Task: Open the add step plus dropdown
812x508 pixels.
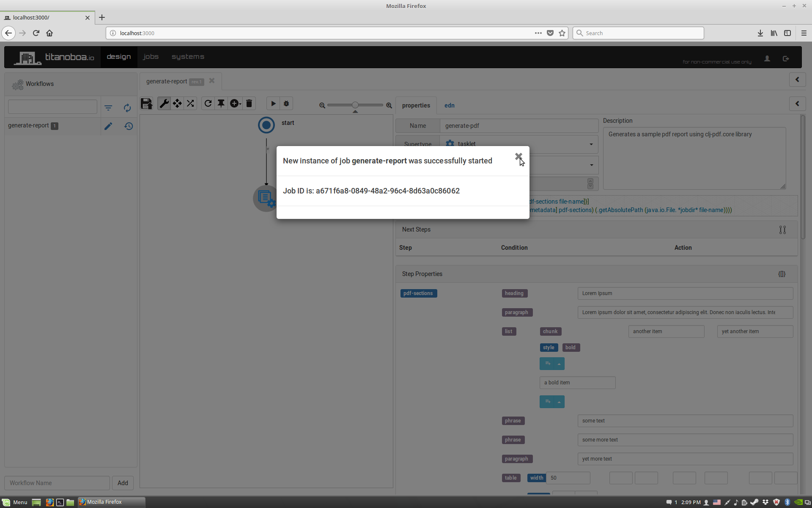Action: click(x=235, y=104)
